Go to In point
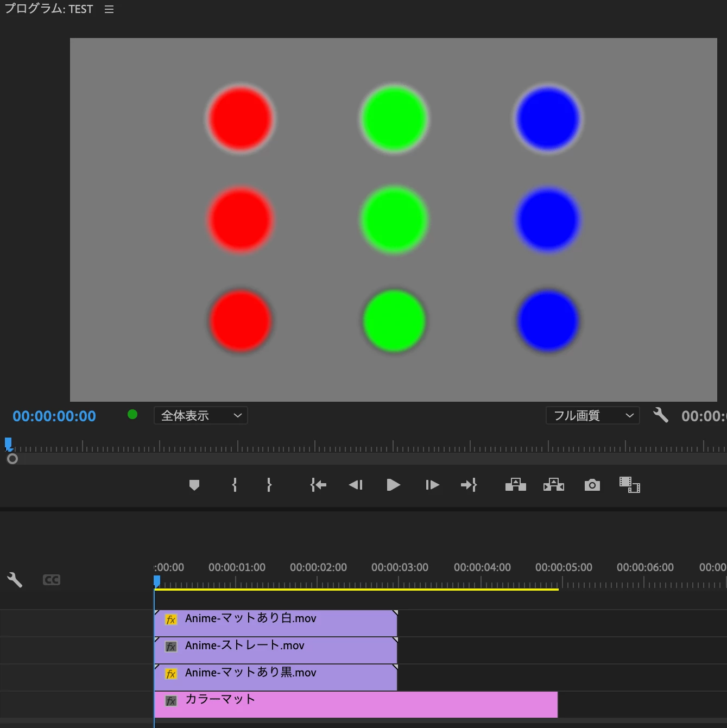 point(318,485)
